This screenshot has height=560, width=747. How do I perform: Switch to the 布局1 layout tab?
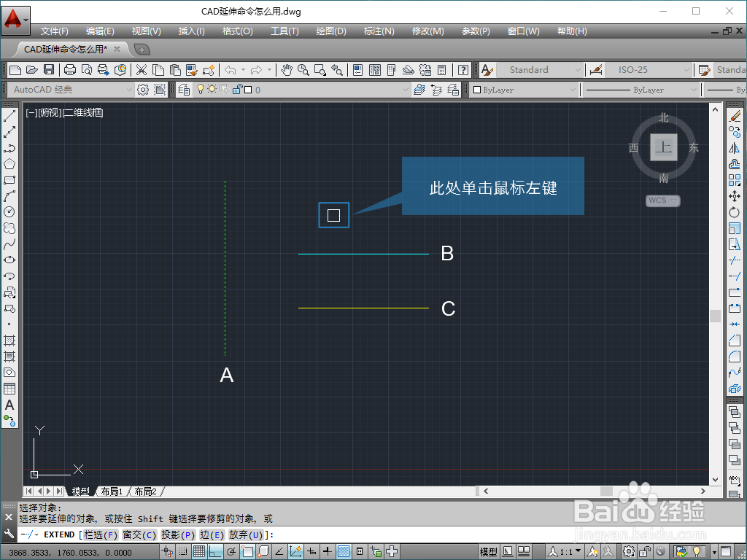tap(112, 491)
